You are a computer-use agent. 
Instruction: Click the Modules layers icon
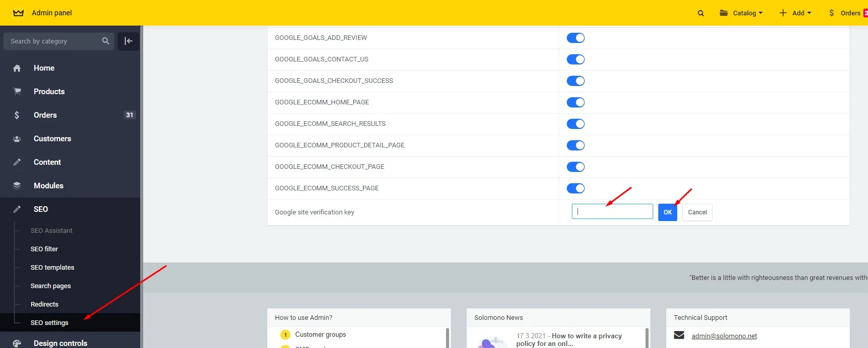click(x=17, y=186)
